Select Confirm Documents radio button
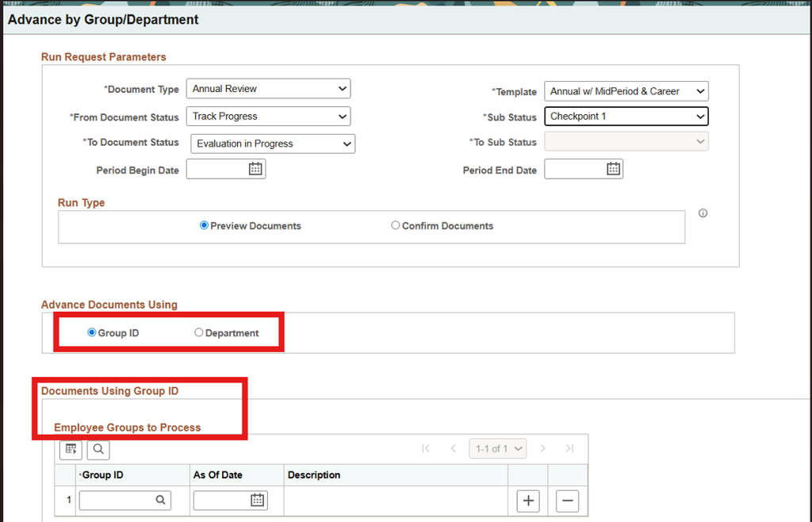 click(395, 225)
